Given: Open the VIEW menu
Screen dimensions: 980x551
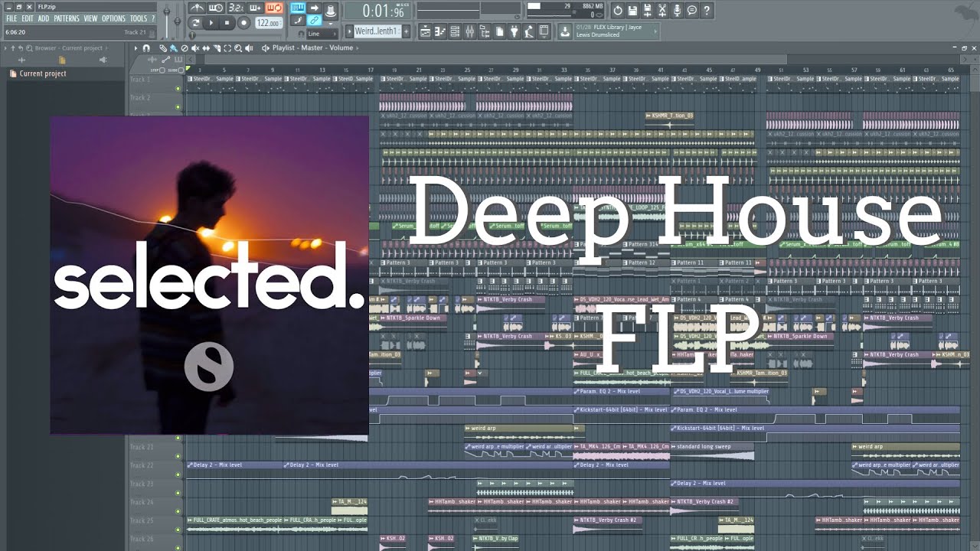Looking at the screenshot, I should point(91,18).
